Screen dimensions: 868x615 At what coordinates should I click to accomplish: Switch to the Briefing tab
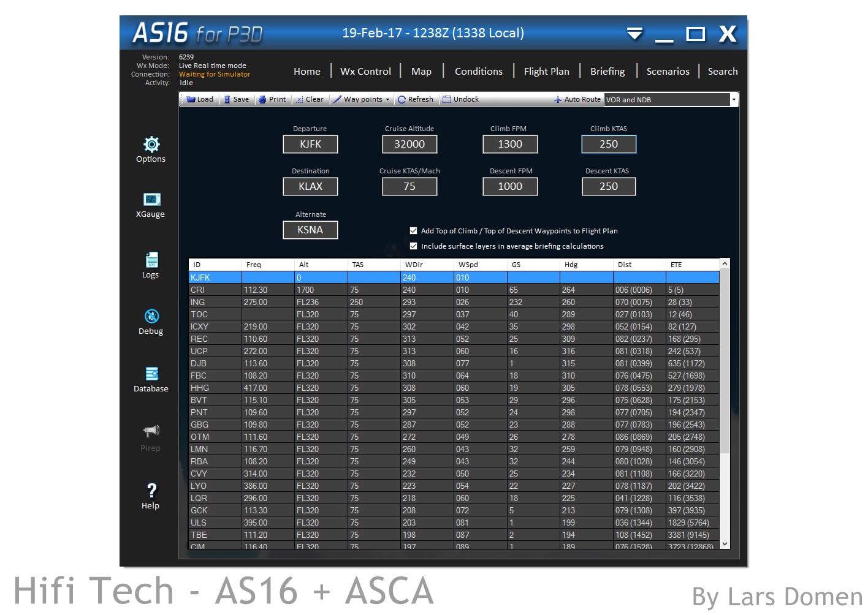607,71
